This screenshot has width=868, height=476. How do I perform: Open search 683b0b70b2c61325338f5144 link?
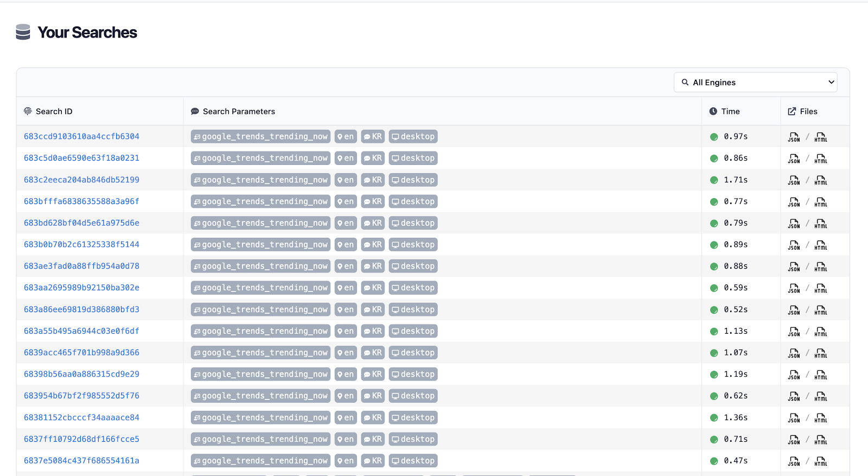(x=81, y=245)
